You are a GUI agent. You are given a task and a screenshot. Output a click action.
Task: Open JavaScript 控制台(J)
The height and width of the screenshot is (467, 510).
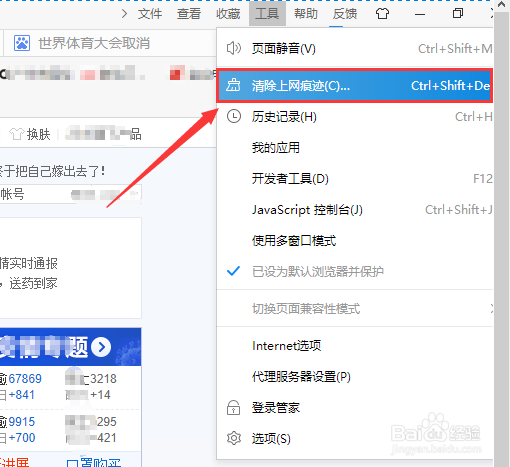pos(355,210)
